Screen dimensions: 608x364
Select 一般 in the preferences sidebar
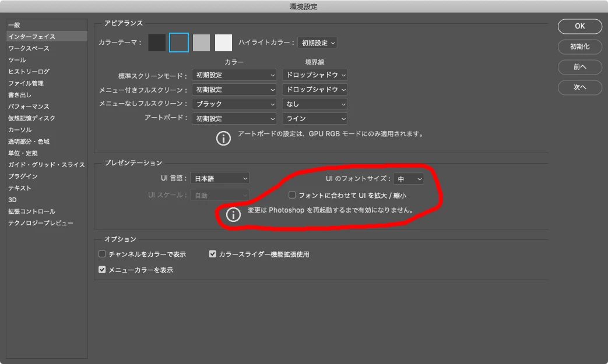[47, 25]
